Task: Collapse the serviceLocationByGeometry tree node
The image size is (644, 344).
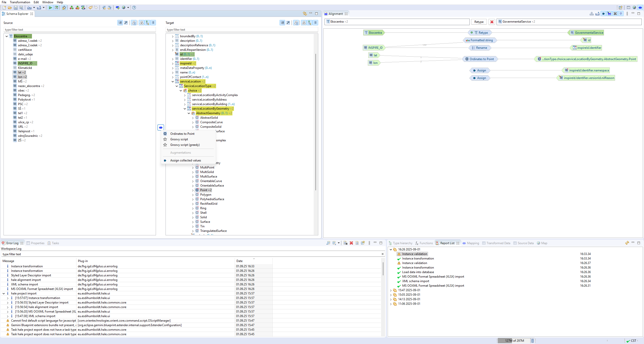Action: pyautogui.click(x=185, y=109)
